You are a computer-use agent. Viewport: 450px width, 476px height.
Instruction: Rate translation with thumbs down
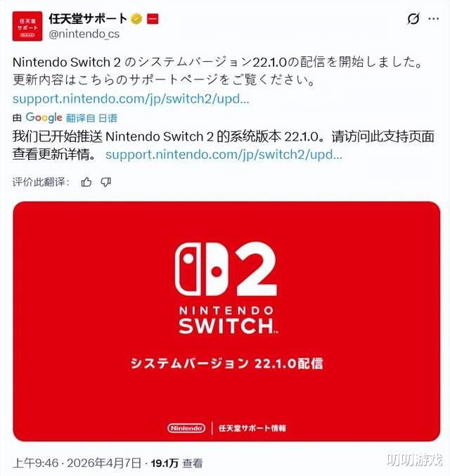pos(105,182)
